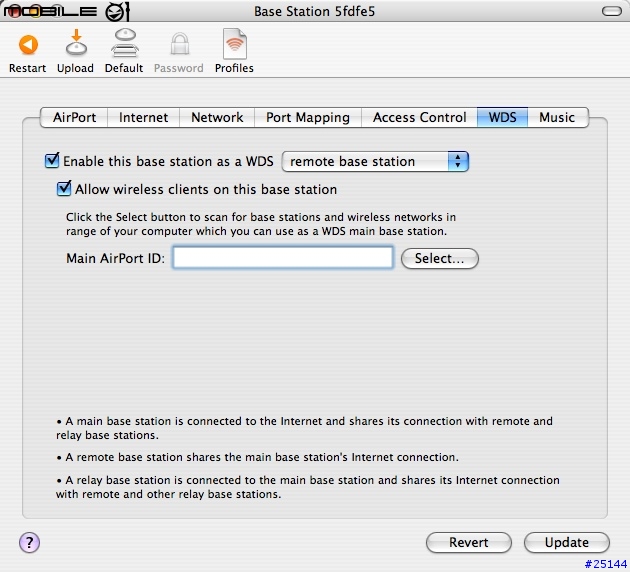This screenshot has height=572, width=630.
Task: Open the Access Control tab
Action: [419, 117]
